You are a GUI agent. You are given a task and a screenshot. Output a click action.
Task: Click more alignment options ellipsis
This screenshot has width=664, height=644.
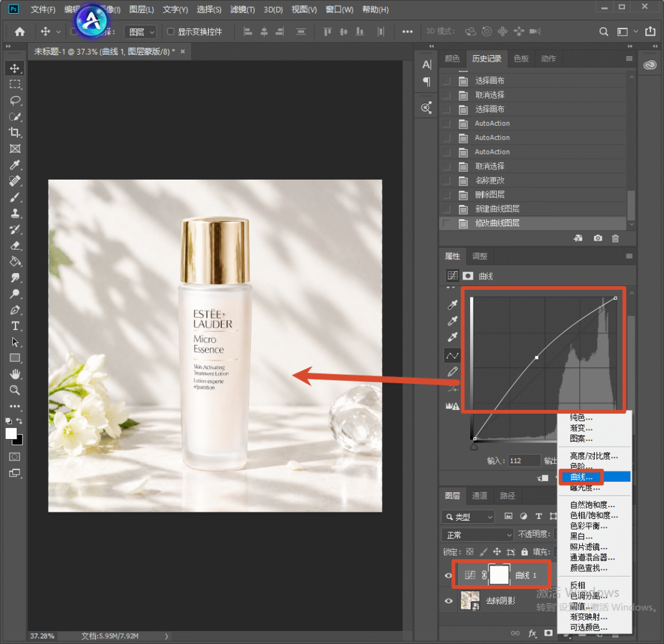(407, 32)
